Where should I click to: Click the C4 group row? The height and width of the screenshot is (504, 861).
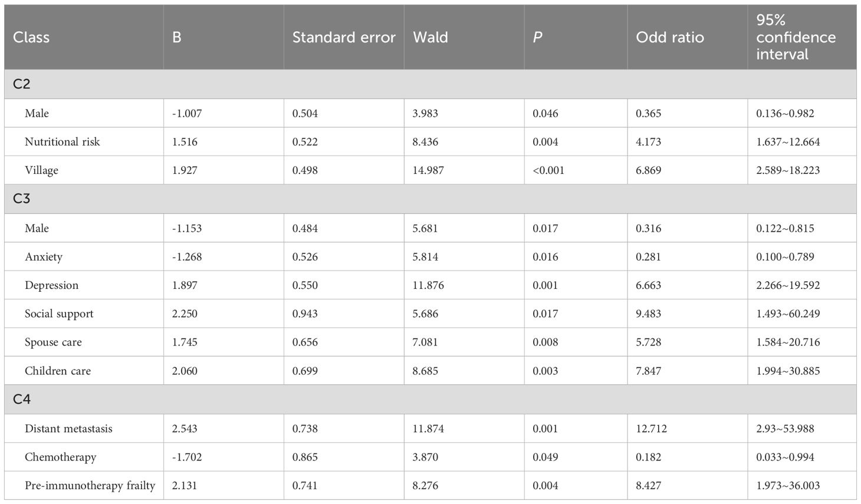22,399
